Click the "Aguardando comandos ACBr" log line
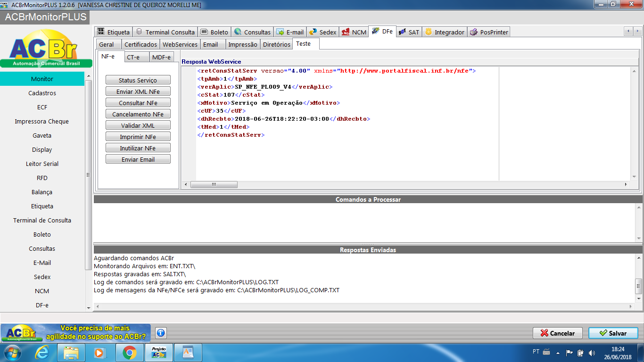The height and width of the screenshot is (362, 644). [134, 258]
